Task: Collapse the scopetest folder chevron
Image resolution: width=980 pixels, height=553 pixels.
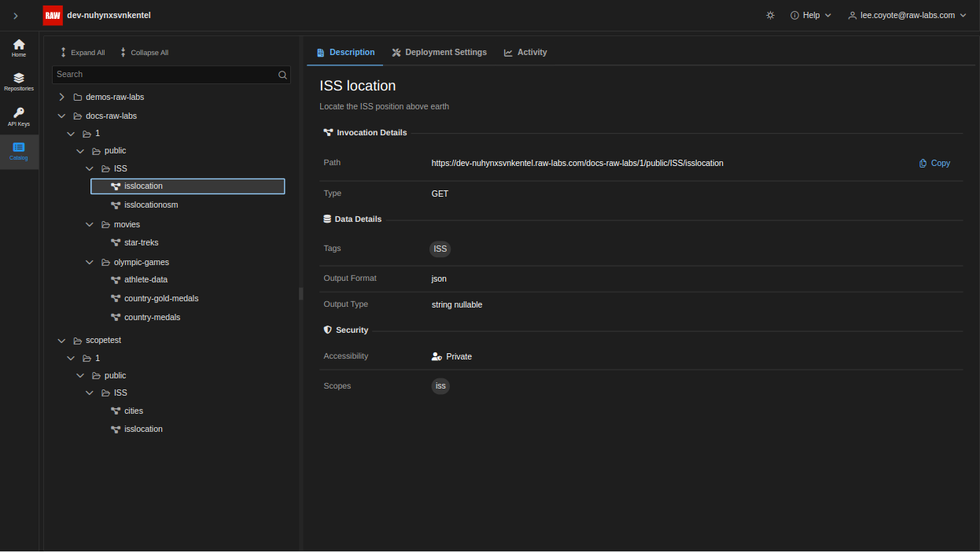Action: (61, 341)
